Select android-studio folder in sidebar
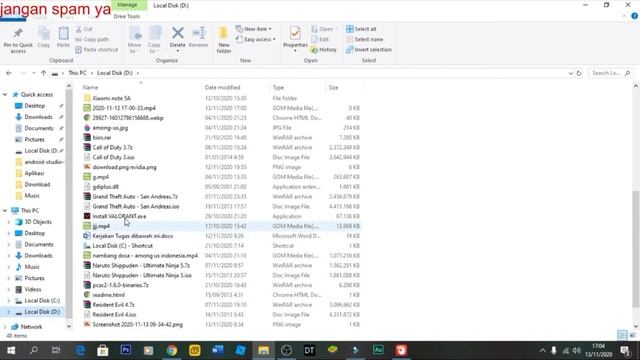640x360 pixels. click(x=43, y=162)
